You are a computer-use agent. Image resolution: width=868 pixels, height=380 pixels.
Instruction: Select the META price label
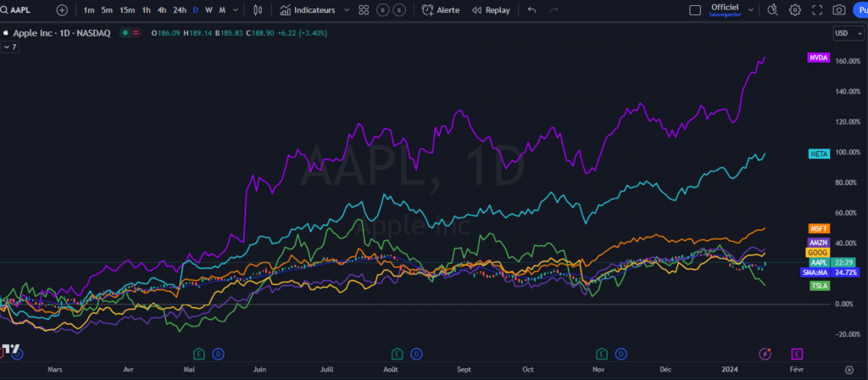point(819,154)
